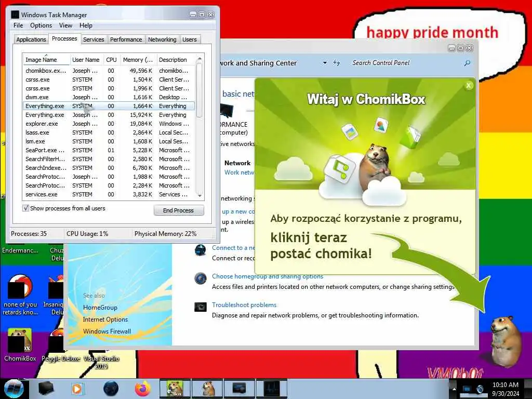Sort processes by User Name column
The image size is (532, 399).
click(86, 60)
